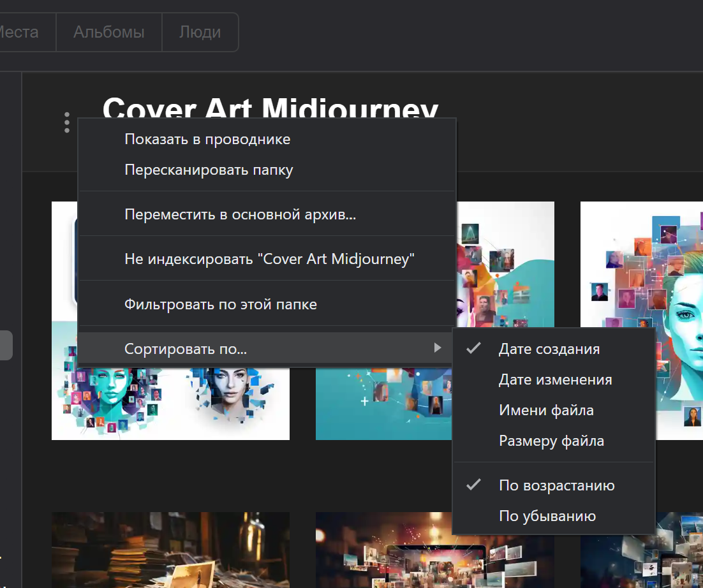The image size is (703, 588).
Task: Click Переместить в основной архив...
Action: pyautogui.click(x=267, y=214)
